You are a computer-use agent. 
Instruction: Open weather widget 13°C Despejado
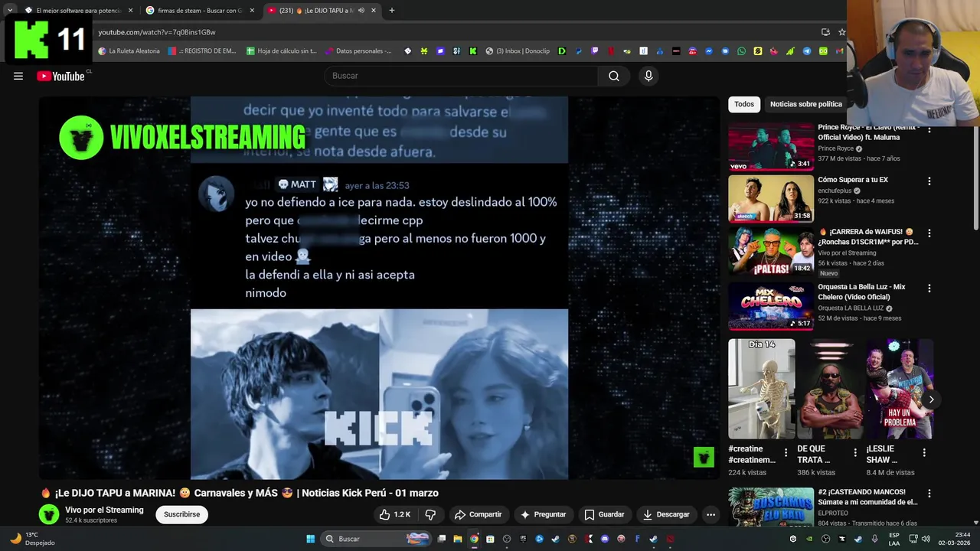click(x=31, y=539)
